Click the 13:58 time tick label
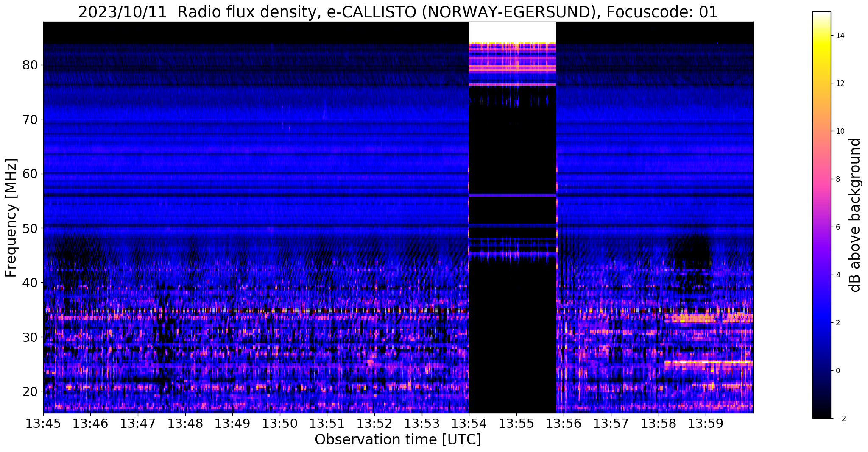The image size is (868, 452). 659,424
